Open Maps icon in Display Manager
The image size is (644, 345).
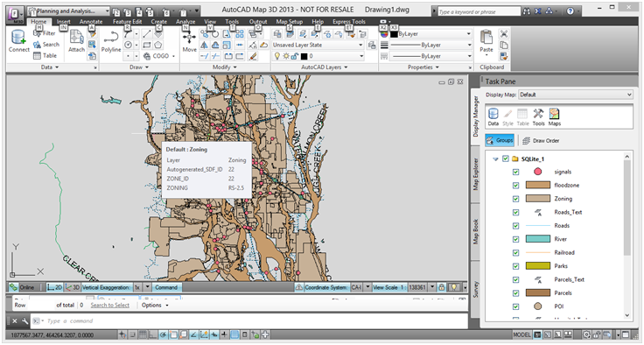(x=555, y=116)
